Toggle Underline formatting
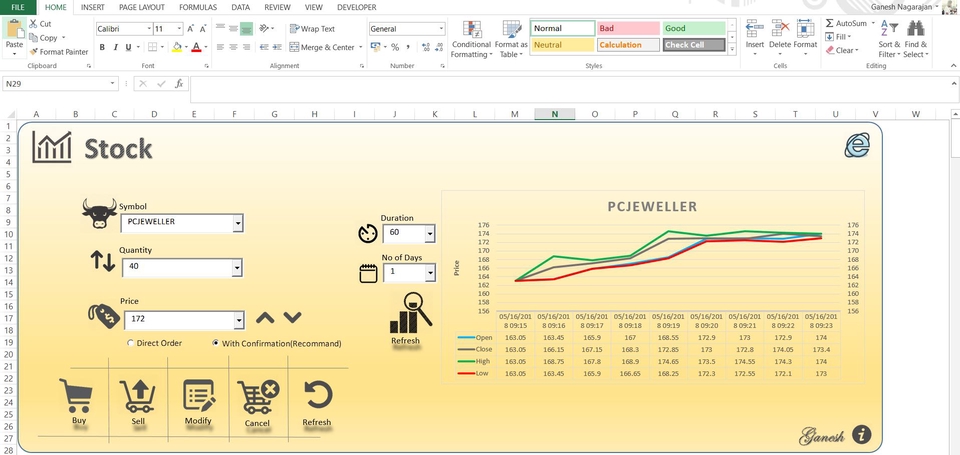The width and height of the screenshot is (960, 455). (128, 47)
